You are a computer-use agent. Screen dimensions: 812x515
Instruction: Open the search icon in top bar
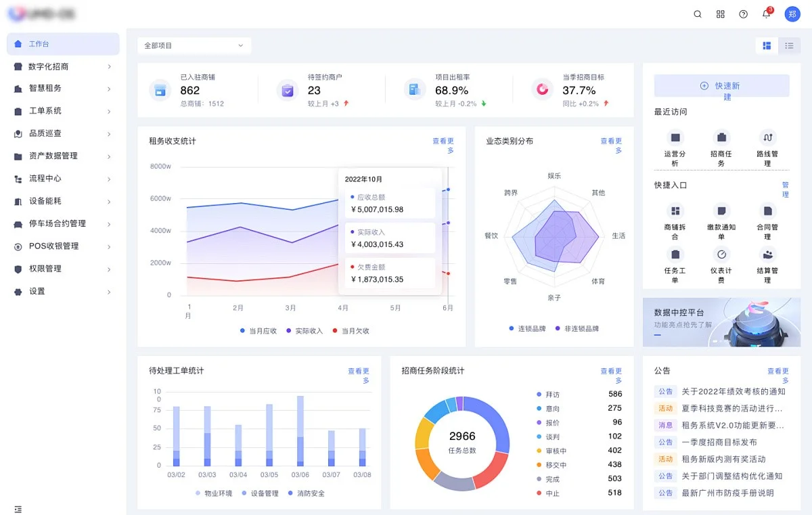(x=698, y=14)
